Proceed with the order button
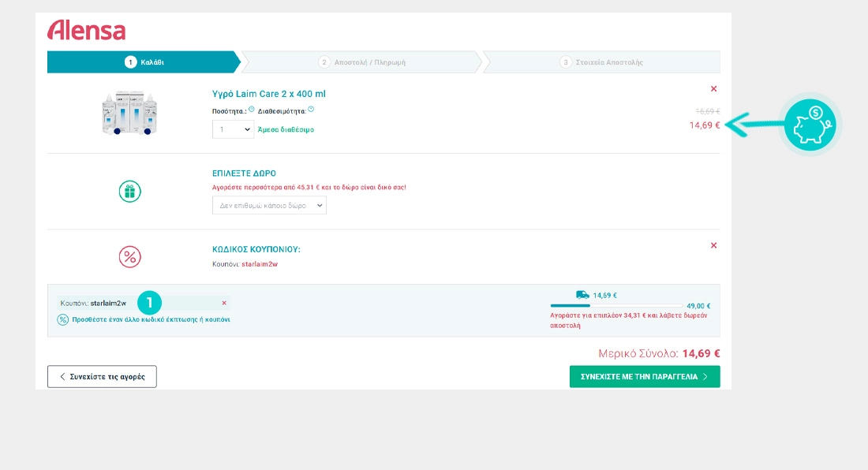Image resolution: width=868 pixels, height=470 pixels. coord(644,377)
